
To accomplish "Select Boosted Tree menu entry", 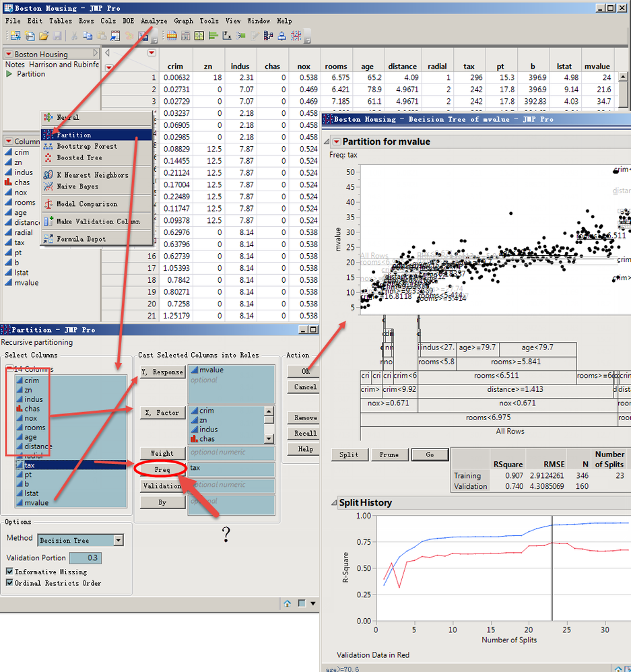I will click(96, 158).
